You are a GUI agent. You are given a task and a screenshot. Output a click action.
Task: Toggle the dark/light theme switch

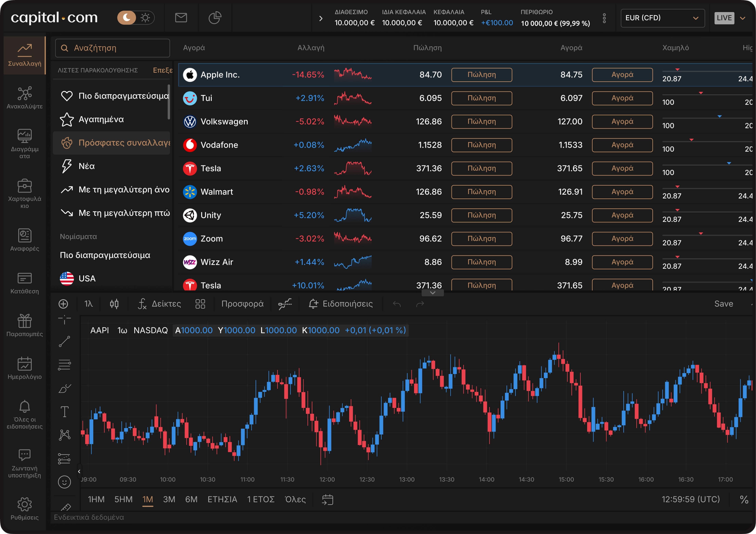point(136,18)
